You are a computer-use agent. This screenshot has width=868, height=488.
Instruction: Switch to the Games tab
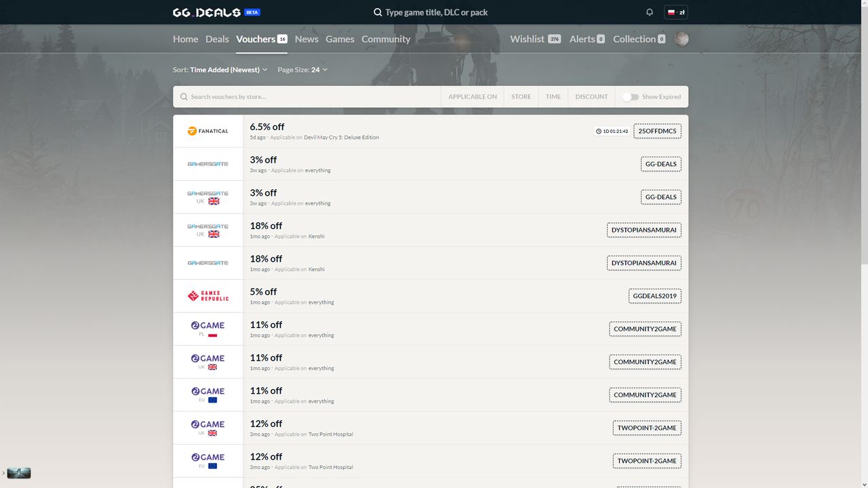point(340,39)
